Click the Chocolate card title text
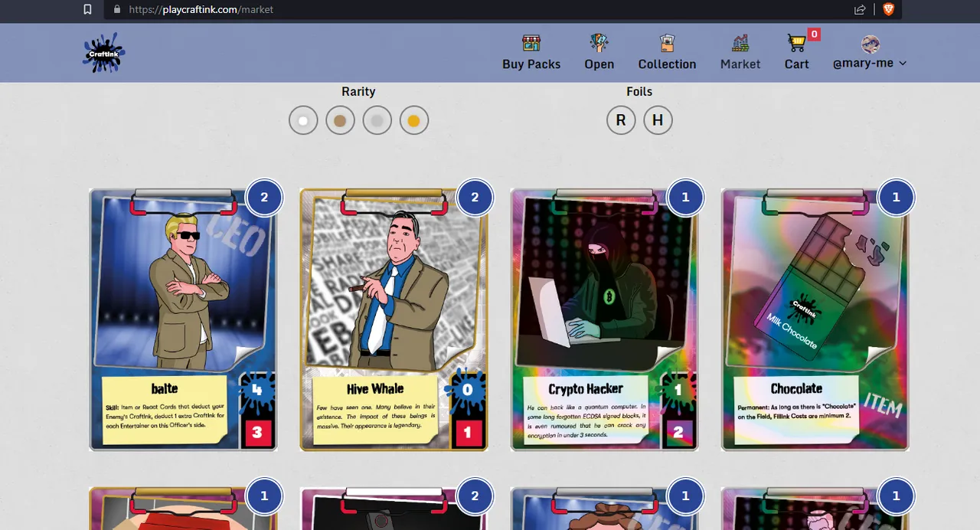The width and height of the screenshot is (980, 530). click(796, 388)
